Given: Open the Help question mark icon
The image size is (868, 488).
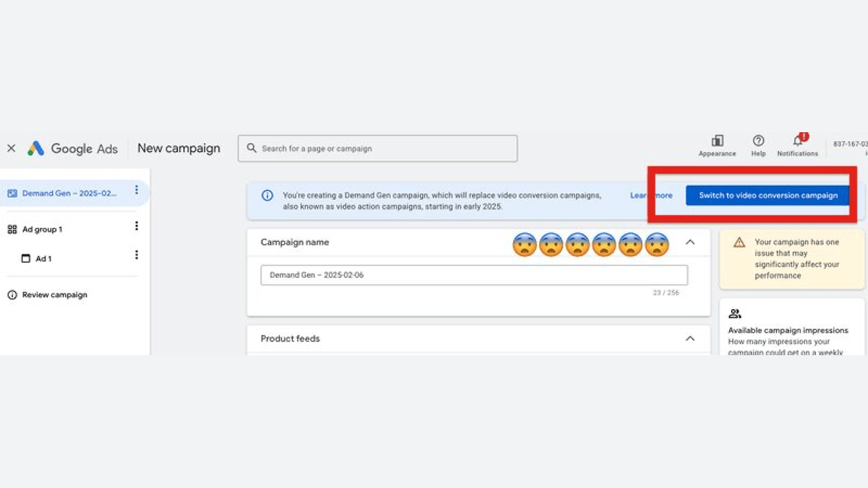Looking at the screenshot, I should click(758, 141).
